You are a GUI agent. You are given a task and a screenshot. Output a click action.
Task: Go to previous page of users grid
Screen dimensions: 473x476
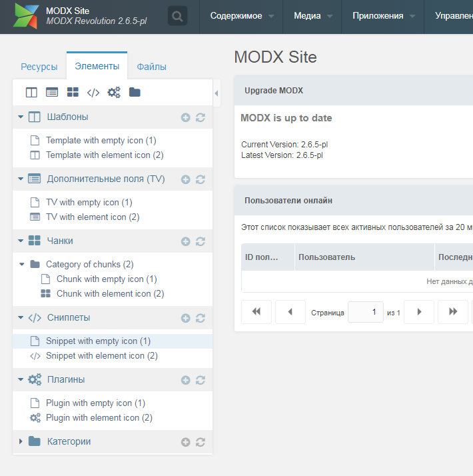pos(290,312)
